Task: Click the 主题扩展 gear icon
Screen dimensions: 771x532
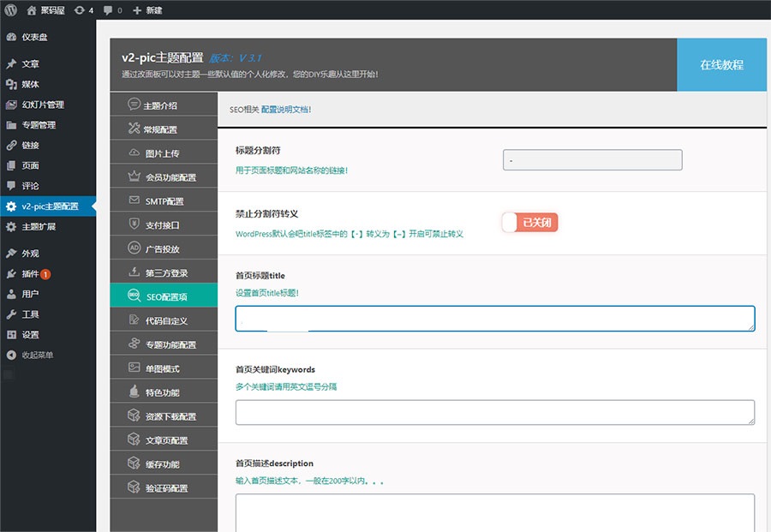Action: (x=11, y=227)
